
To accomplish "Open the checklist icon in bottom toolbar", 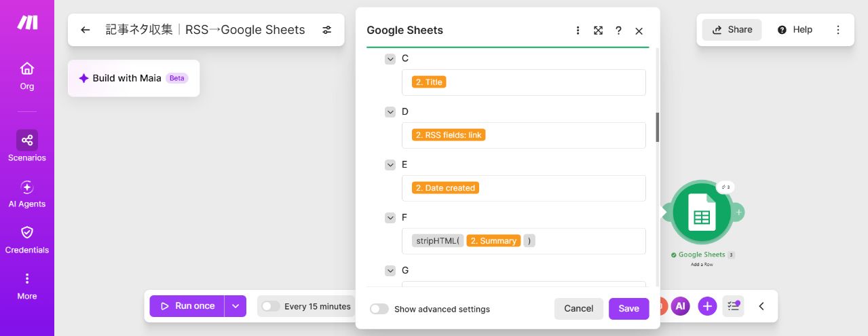I will point(733,306).
